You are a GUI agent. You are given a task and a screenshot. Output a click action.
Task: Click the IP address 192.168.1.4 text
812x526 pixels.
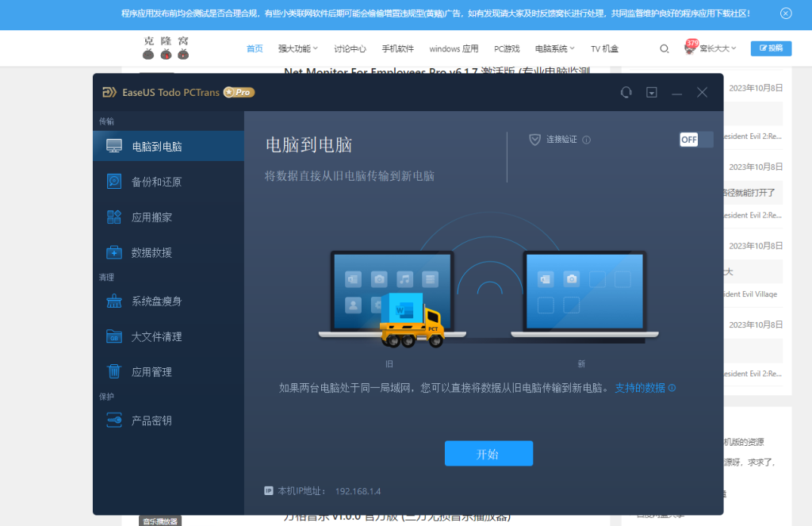pos(358,491)
